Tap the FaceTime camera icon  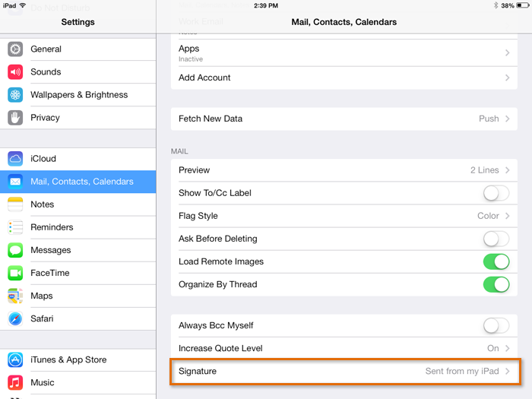pos(15,273)
